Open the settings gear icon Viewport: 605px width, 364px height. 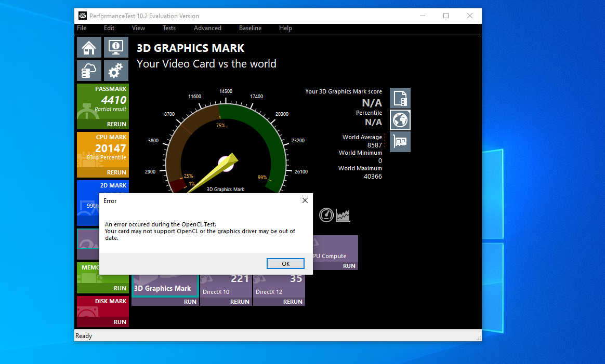[x=116, y=71]
